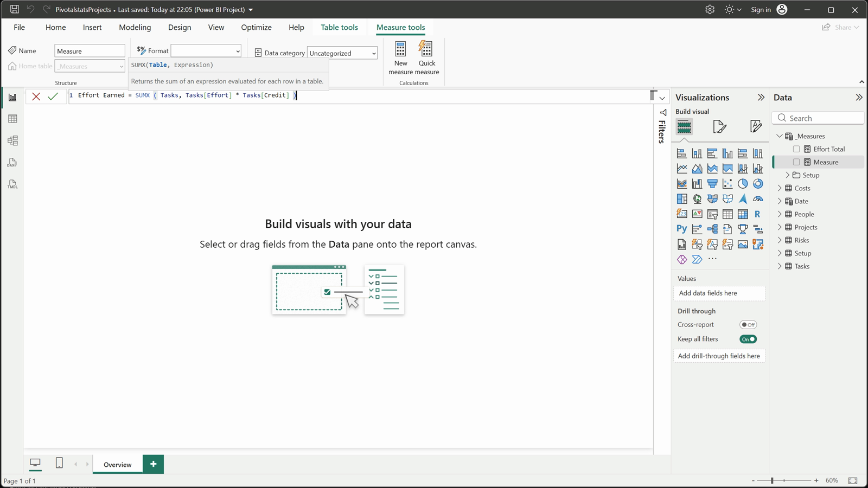868x488 pixels.
Task: Select the Stacked bar chart visual
Action: tap(682, 153)
